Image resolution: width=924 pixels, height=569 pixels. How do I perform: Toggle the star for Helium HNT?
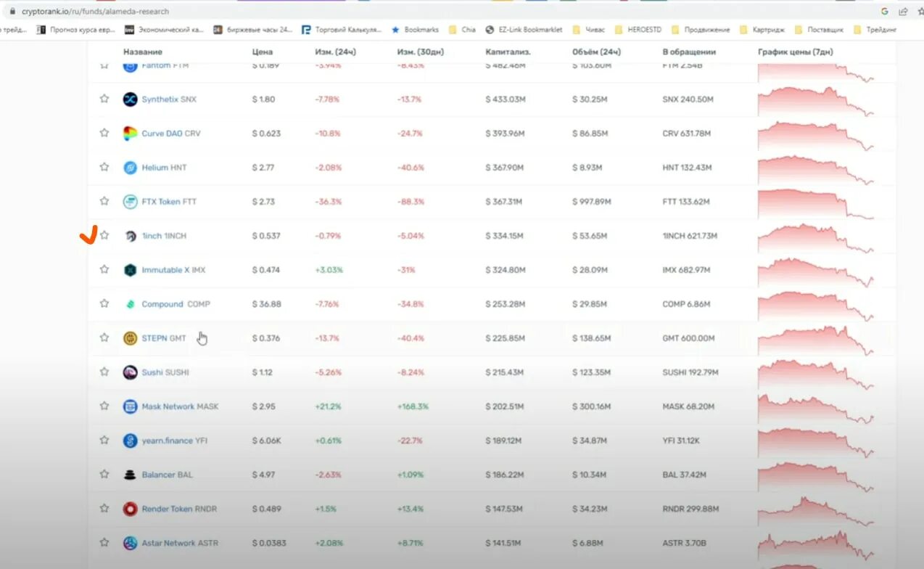coord(104,167)
